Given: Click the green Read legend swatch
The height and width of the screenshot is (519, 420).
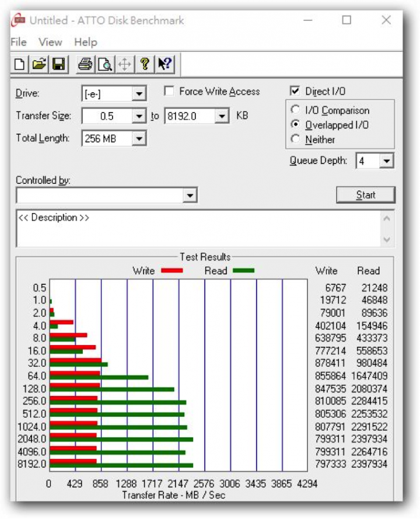Looking at the screenshot, I should (243, 270).
